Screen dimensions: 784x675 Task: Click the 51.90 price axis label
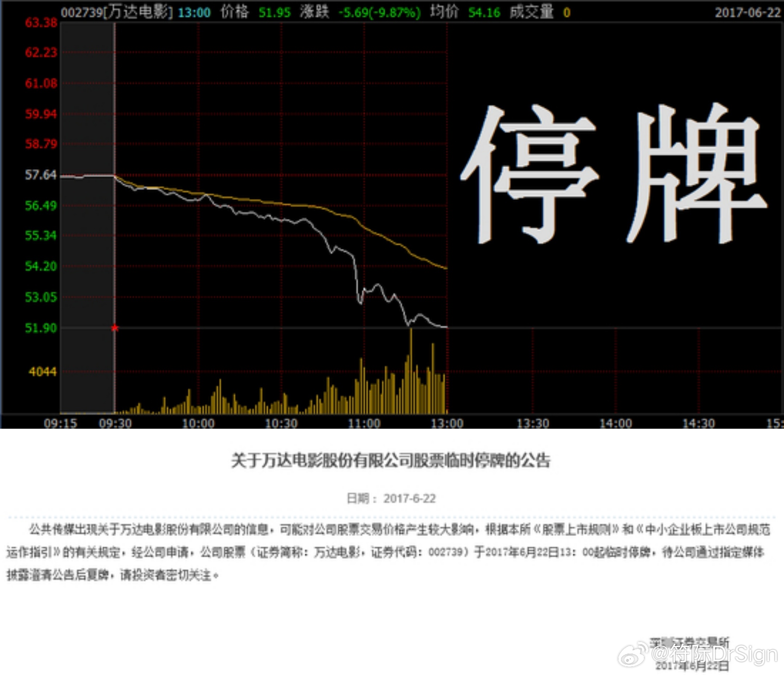[x=41, y=328]
